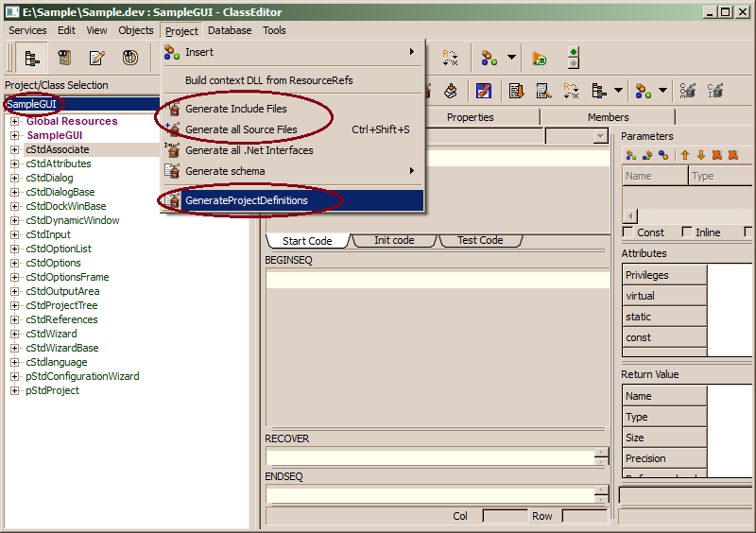
Task: Click the move parameter up arrow
Action: pyautogui.click(x=685, y=155)
